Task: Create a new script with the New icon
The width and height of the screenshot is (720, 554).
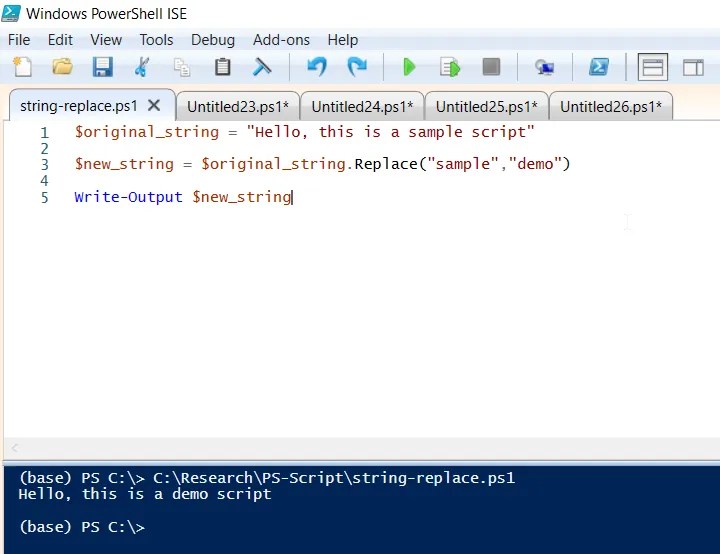Action: (x=22, y=67)
